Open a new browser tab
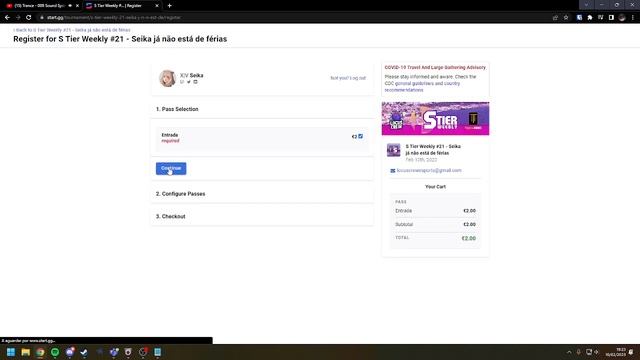The width and height of the screenshot is (640, 360). tap(169, 6)
